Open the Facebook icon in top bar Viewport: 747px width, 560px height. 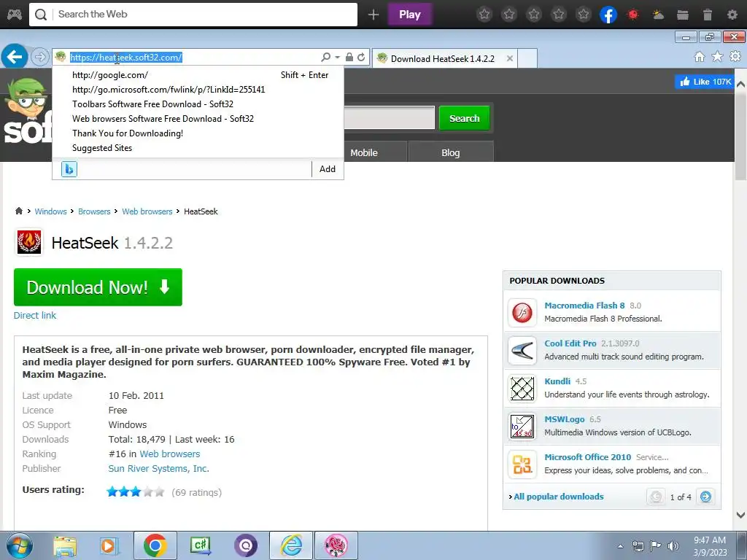tap(608, 15)
